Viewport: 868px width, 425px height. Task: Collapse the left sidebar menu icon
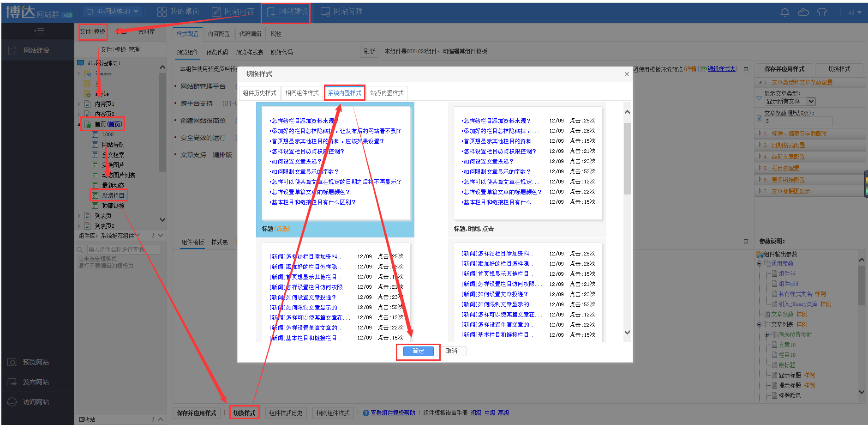coord(39,31)
